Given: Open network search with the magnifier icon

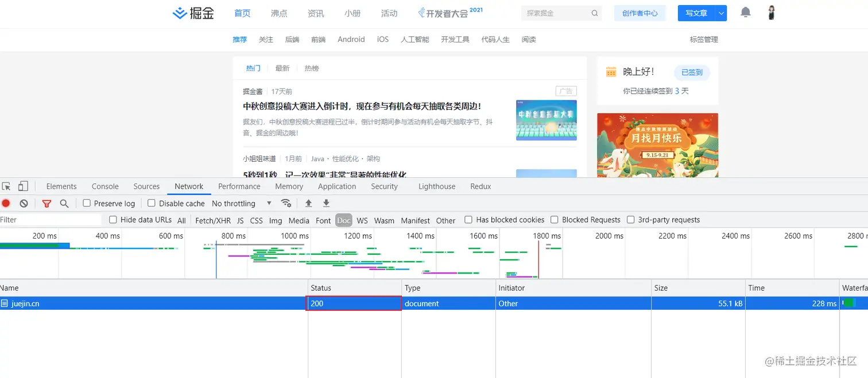Looking at the screenshot, I should [64, 204].
